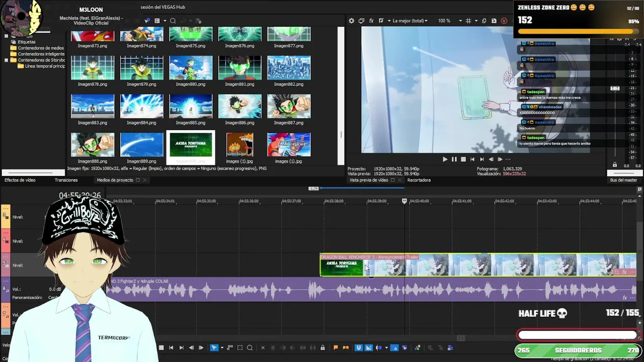Open track fx on the audio track

click(x=624, y=298)
